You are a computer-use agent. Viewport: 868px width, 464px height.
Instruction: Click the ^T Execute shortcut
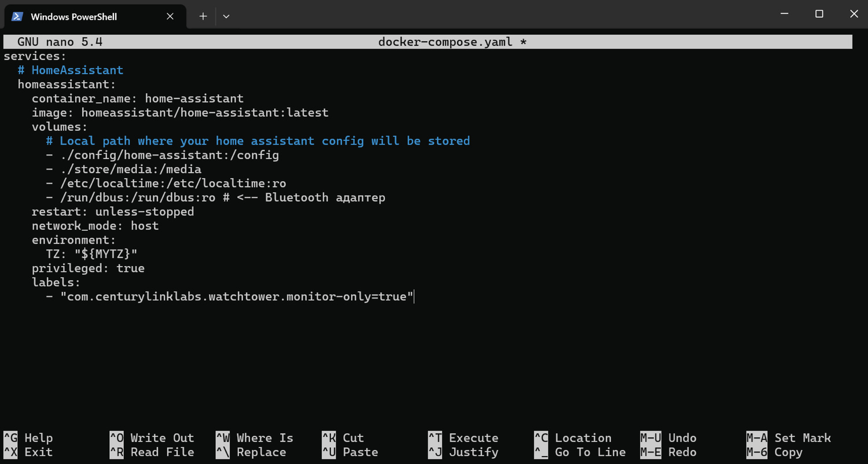pyautogui.click(x=463, y=438)
